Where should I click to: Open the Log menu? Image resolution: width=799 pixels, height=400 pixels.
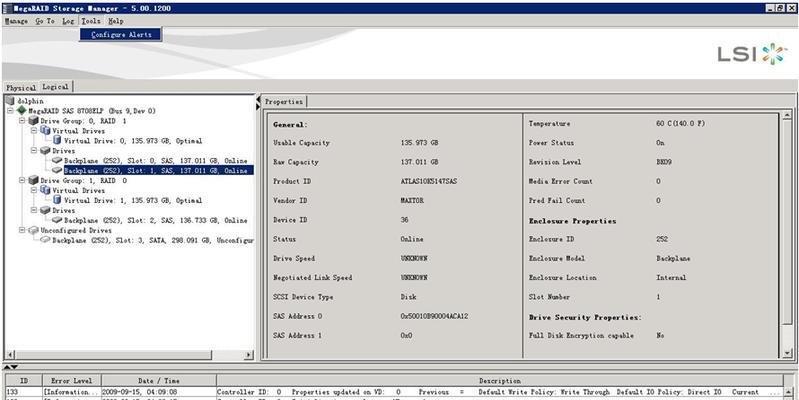click(x=68, y=21)
